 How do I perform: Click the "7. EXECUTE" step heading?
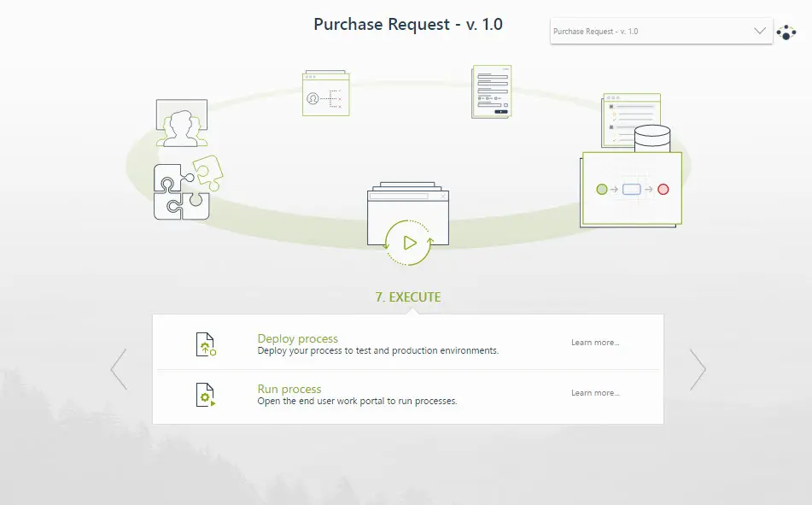click(x=408, y=297)
